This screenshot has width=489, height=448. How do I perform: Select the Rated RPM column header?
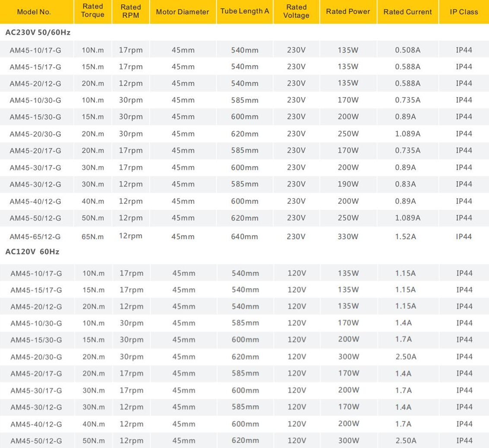130,12
